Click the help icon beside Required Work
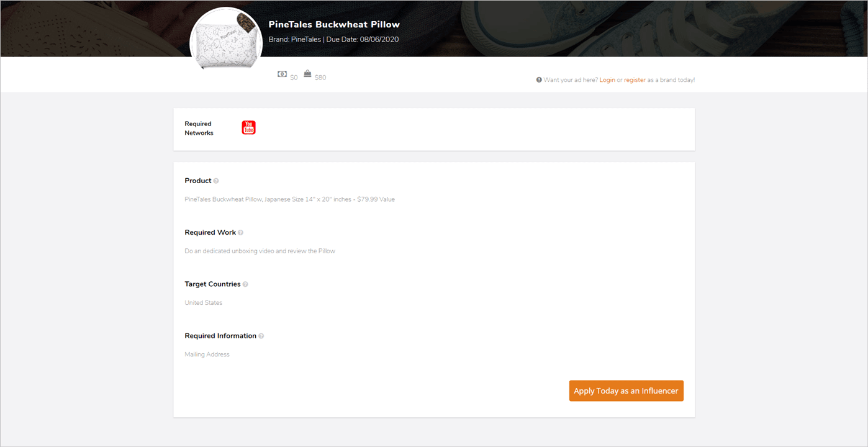Image resolution: width=868 pixels, height=447 pixels. [240, 233]
